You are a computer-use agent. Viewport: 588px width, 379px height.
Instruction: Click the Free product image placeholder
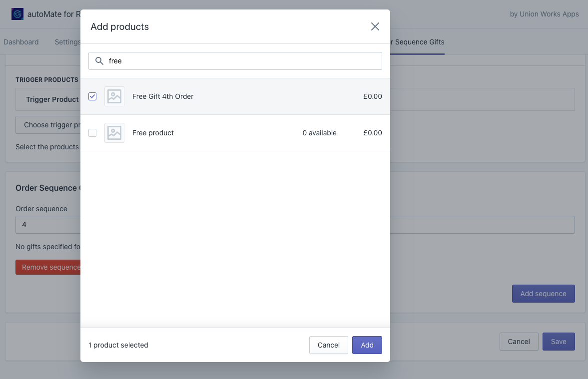coord(114,133)
